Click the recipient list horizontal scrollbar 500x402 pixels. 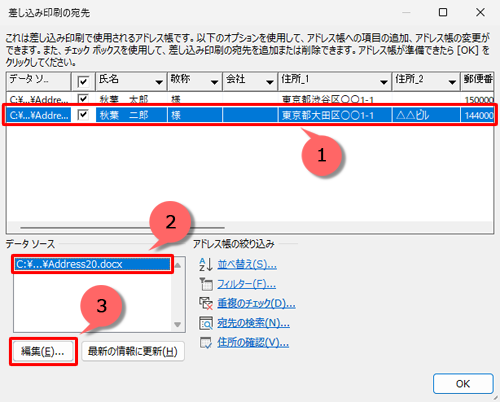coord(122,228)
